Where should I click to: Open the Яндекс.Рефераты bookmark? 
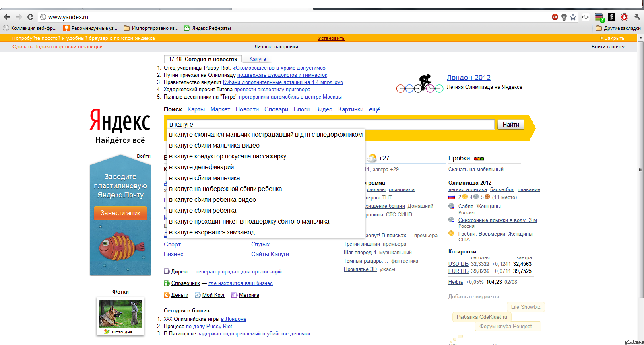tap(208, 28)
